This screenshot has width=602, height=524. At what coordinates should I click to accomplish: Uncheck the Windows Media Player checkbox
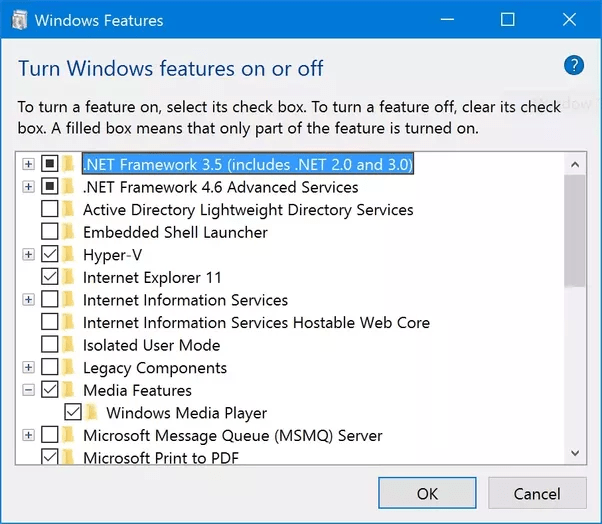coord(73,412)
